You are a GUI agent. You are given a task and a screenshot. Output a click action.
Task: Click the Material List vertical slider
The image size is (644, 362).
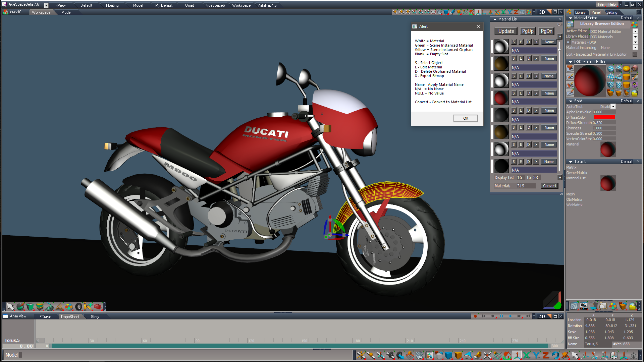pyautogui.click(x=559, y=107)
